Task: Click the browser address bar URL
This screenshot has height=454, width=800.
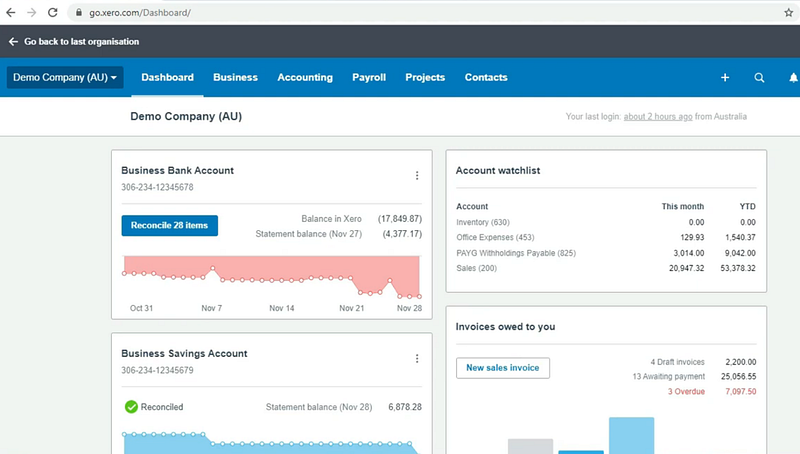Action: point(140,13)
